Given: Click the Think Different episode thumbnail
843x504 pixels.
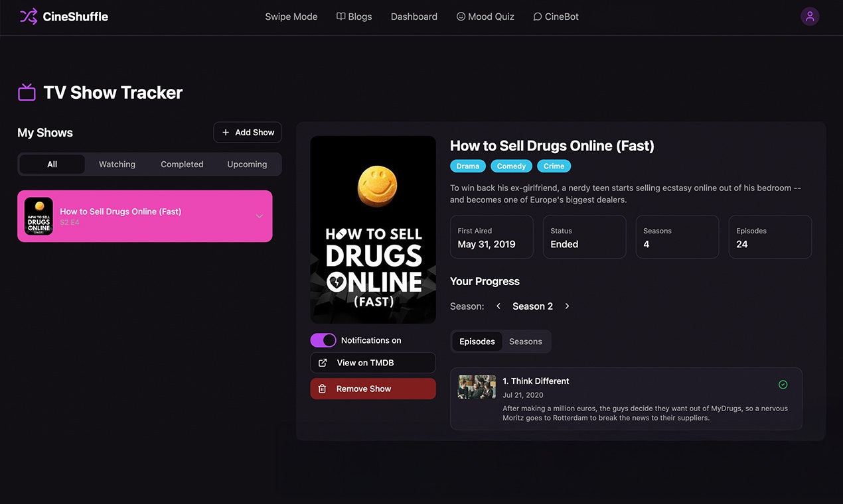Looking at the screenshot, I should click(477, 387).
